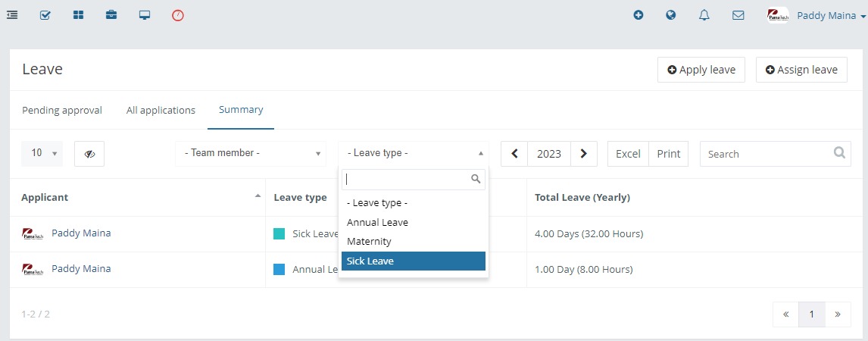This screenshot has width=868, height=341.
Task: Choose Annual Leave option
Action: click(x=413, y=223)
